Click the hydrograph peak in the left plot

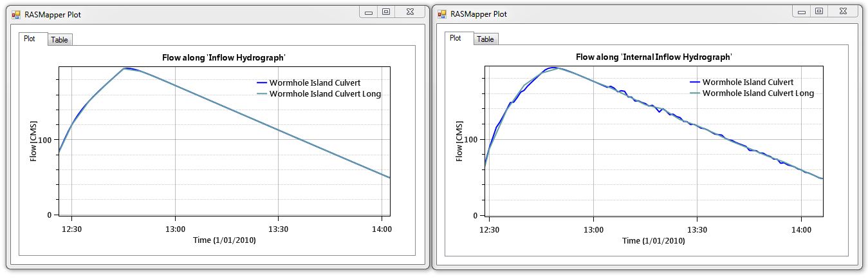[126, 68]
